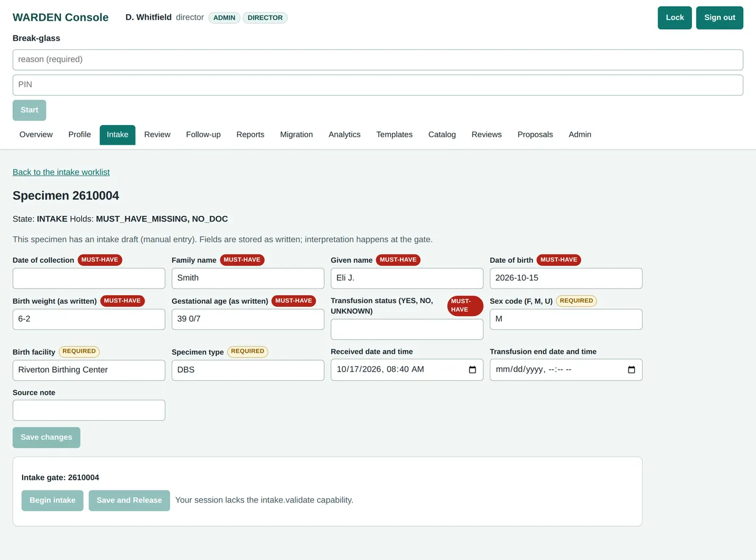Screen dimensions: 756x560
Task: Click the Source note input
Action: click(x=89, y=410)
